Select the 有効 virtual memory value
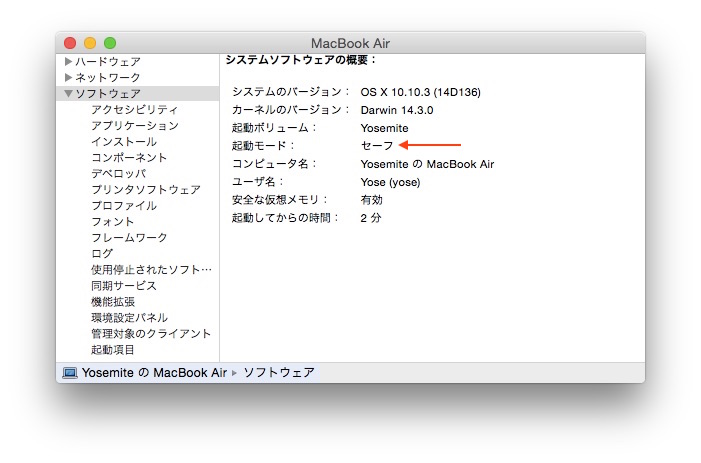The image size is (701, 463). (372, 200)
